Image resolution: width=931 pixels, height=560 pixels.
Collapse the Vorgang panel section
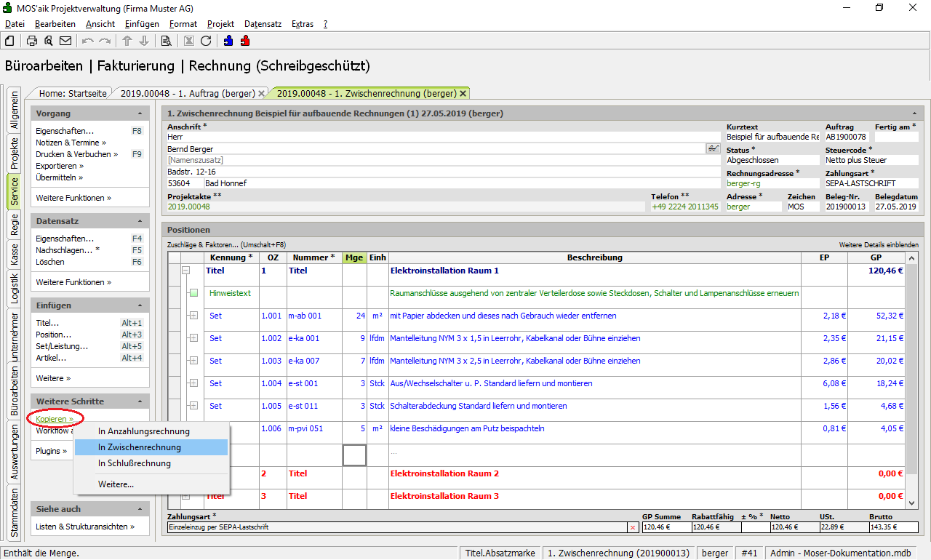pos(140,114)
